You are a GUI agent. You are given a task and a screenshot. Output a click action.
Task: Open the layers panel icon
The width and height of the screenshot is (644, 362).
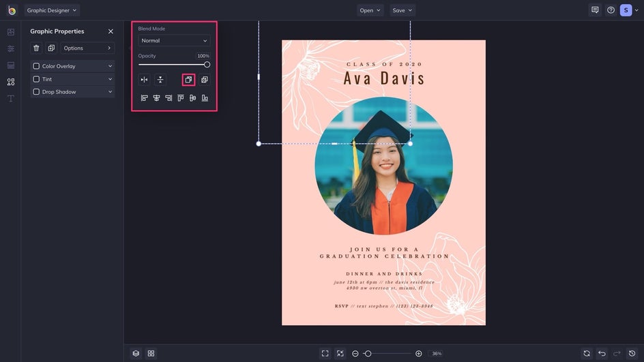click(136, 353)
